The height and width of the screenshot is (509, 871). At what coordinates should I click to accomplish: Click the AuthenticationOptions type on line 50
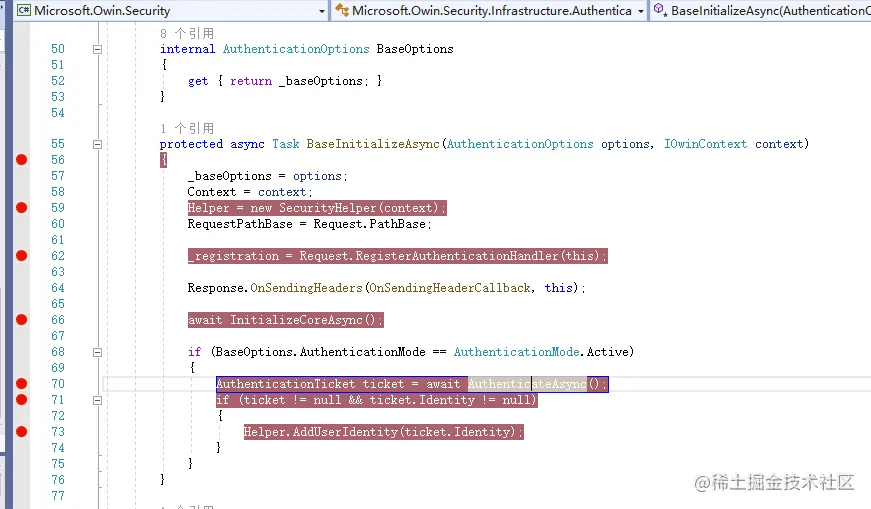click(x=296, y=49)
